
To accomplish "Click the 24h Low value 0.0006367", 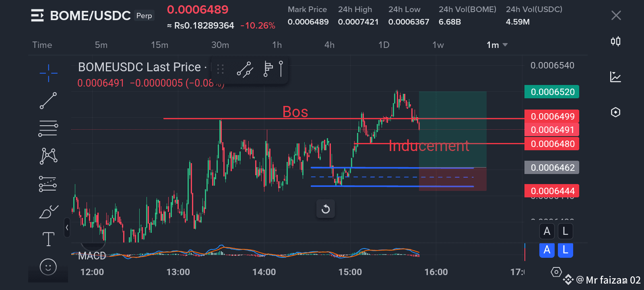I will [x=409, y=22].
